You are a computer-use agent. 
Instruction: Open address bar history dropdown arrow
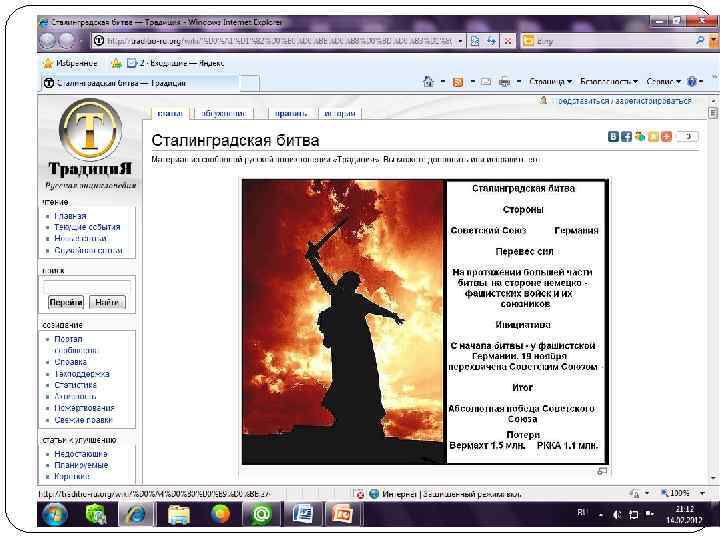coord(461,41)
